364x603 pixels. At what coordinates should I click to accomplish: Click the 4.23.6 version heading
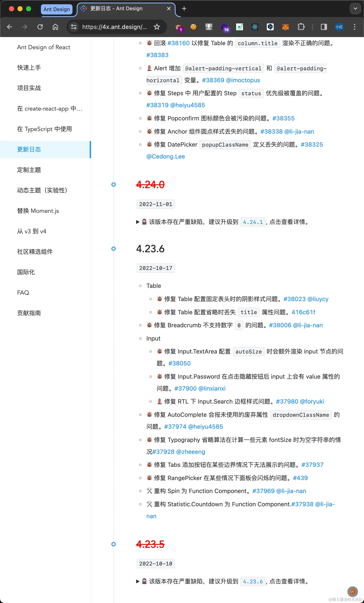(x=150, y=249)
